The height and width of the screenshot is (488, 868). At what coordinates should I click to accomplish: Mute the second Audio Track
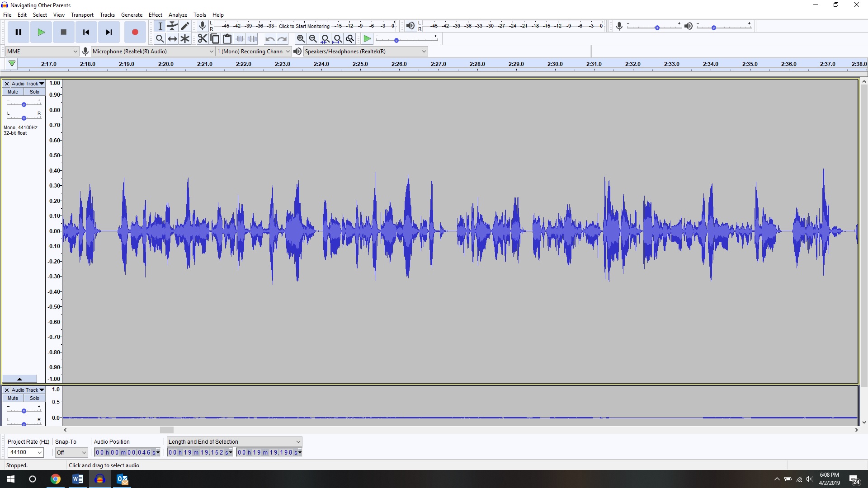pos(13,398)
